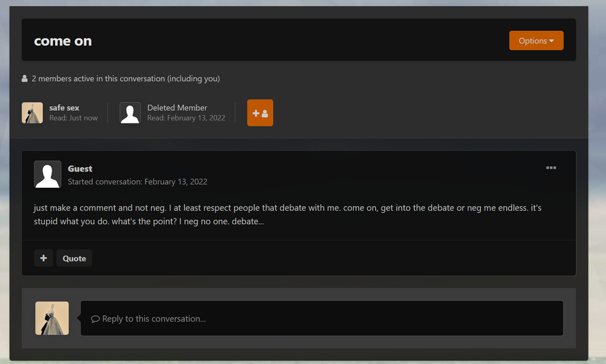
Task: Click the Guest author name
Action: coord(80,168)
